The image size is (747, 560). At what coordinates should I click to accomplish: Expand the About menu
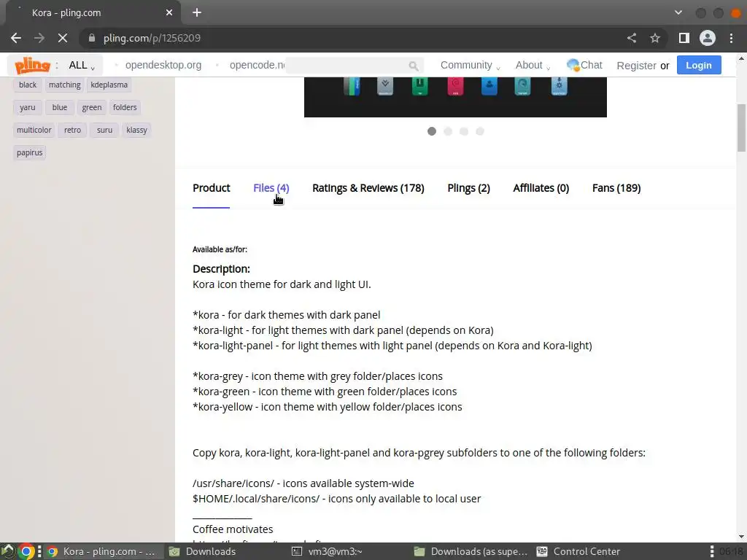tap(533, 65)
